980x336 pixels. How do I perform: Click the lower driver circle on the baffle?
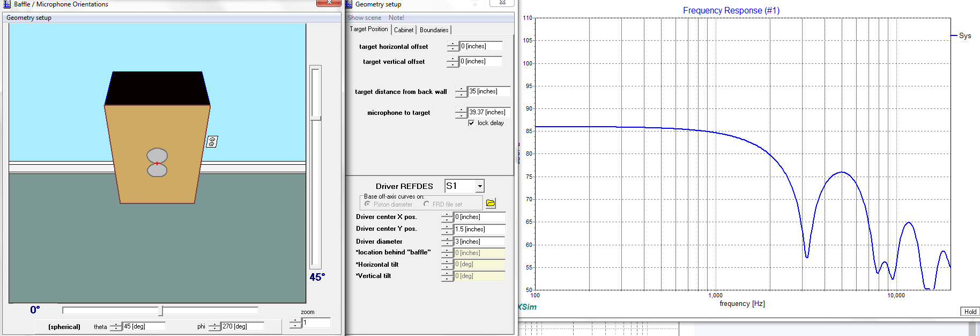tap(157, 170)
